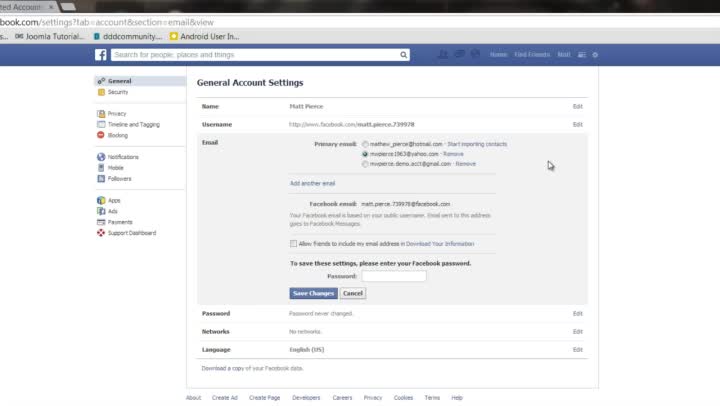Click the Terms footer link
Screen dimensions: 720x406
[432, 398]
